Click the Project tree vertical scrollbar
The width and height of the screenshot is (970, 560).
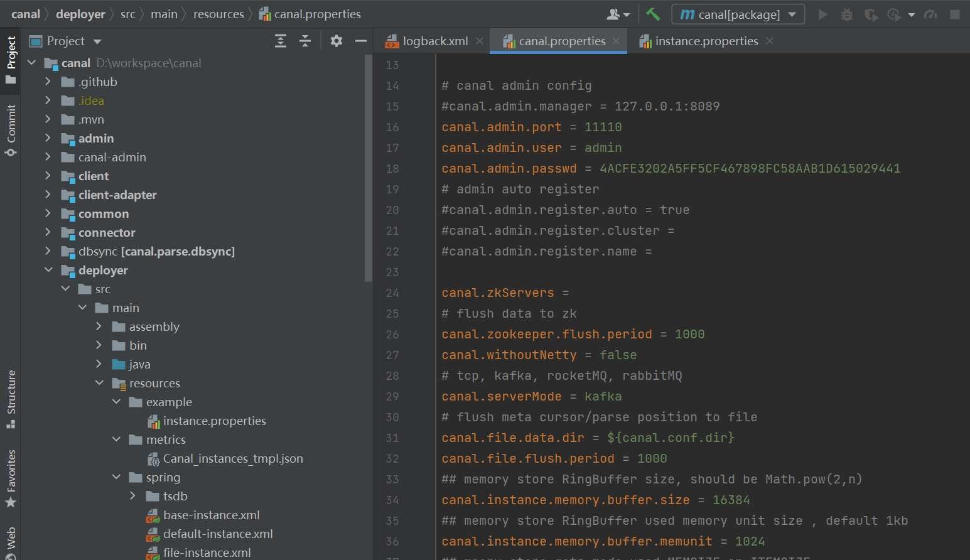pyautogui.click(x=368, y=168)
